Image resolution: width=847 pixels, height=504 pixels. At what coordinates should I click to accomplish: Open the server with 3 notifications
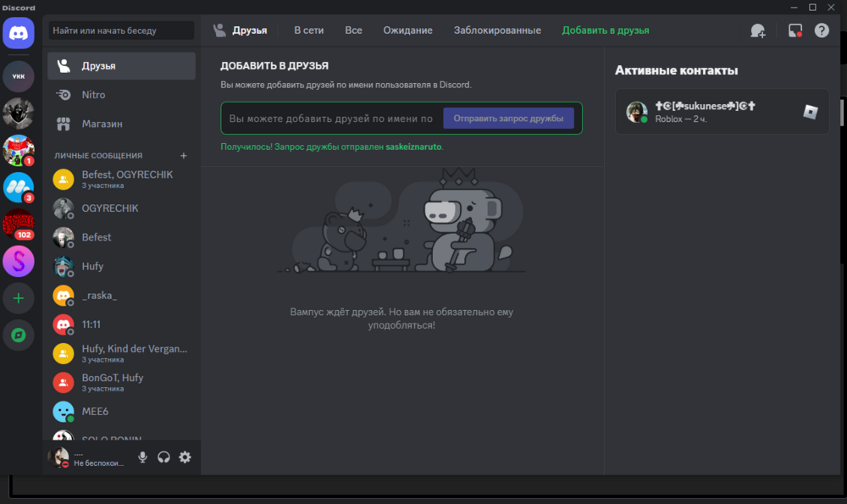[19, 187]
